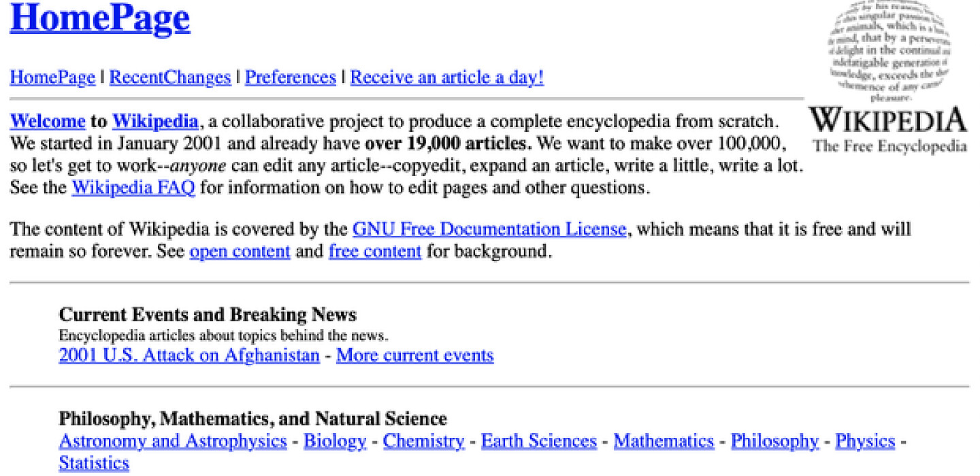Open the Biology category
Image resolution: width=980 pixels, height=476 pixels.
[x=335, y=441]
